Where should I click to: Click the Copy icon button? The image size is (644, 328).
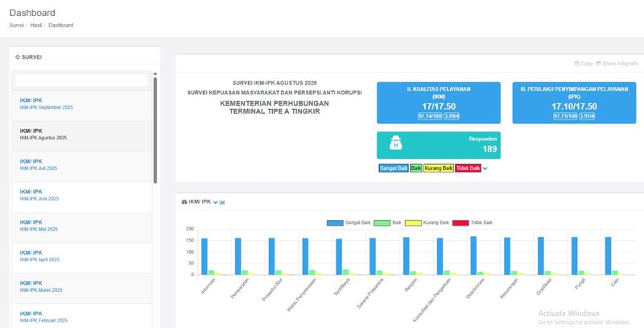576,63
